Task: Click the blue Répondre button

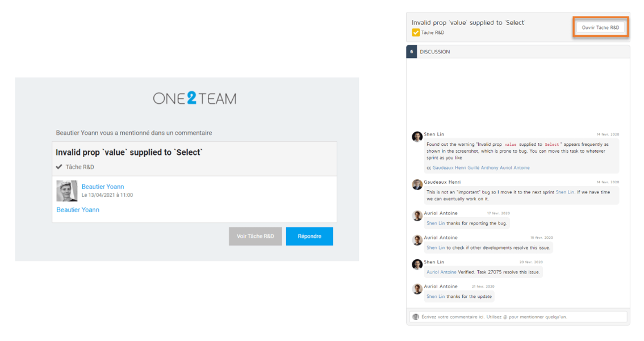Action: tap(309, 236)
